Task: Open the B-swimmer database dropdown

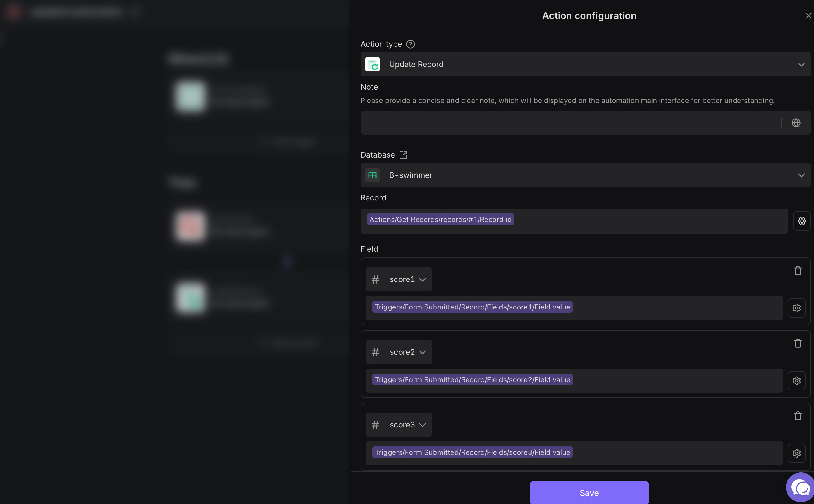Action: (x=585, y=175)
